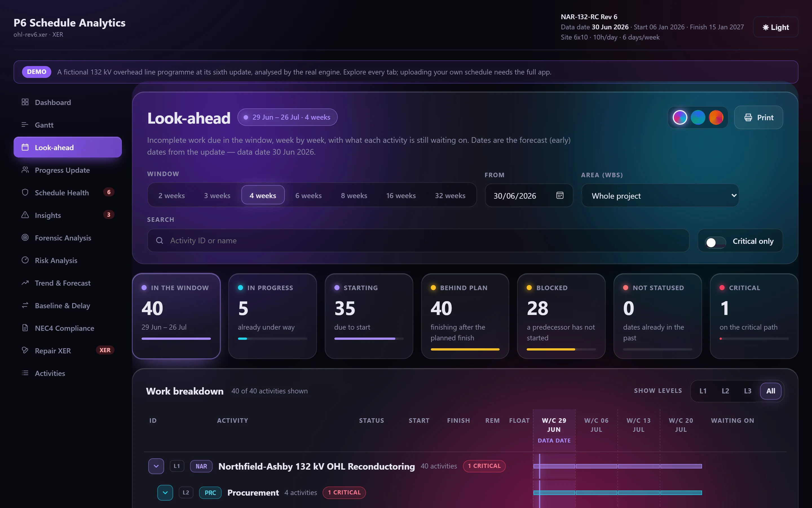Select the 32 weeks window
The width and height of the screenshot is (812, 508).
450,195
